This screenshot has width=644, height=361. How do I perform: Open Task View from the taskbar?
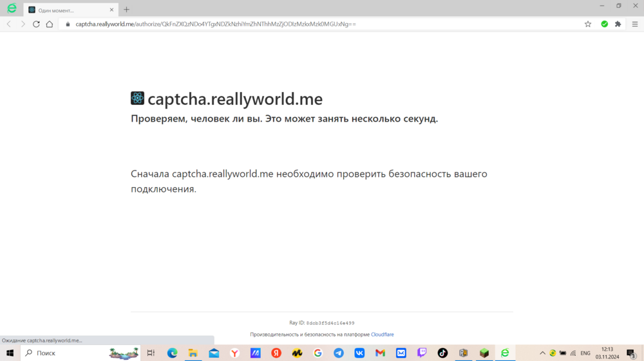click(x=151, y=353)
